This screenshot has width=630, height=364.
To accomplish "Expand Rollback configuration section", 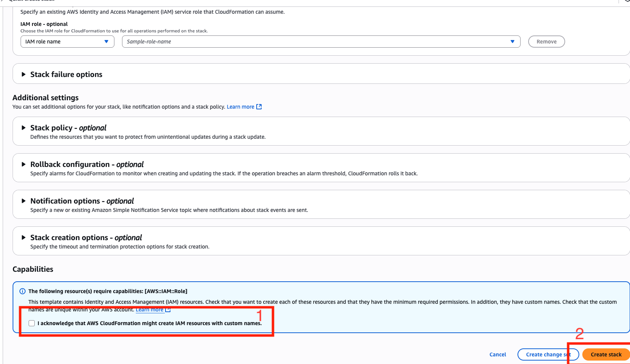I will pyautogui.click(x=24, y=164).
